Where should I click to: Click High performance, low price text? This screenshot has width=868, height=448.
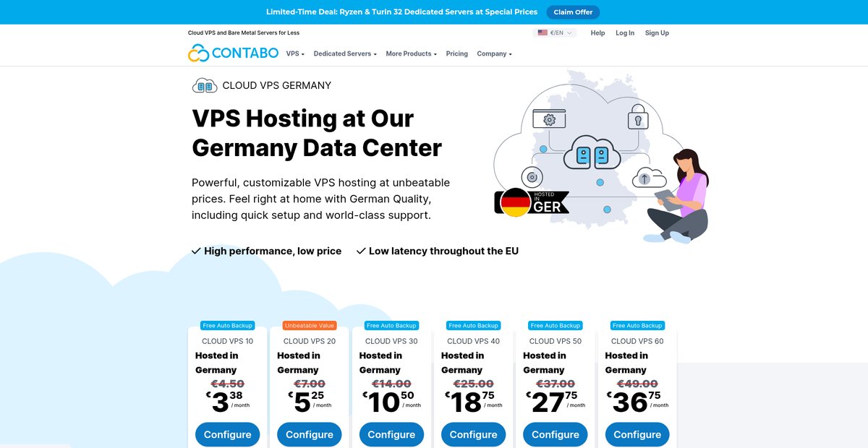click(x=273, y=251)
